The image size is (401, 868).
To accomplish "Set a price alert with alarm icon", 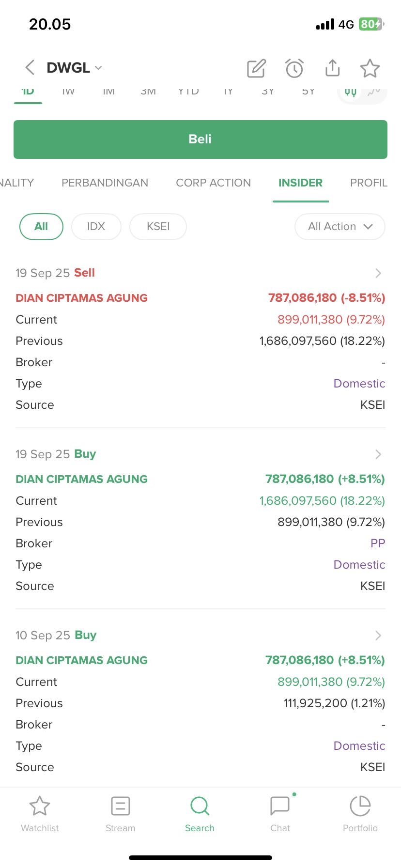I will [294, 68].
